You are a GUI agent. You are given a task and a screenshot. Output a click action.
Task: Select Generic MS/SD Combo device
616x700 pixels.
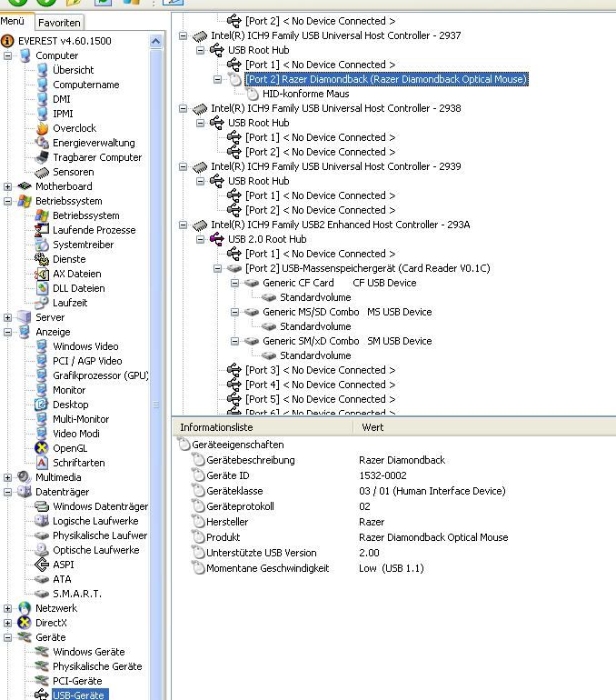[347, 312]
